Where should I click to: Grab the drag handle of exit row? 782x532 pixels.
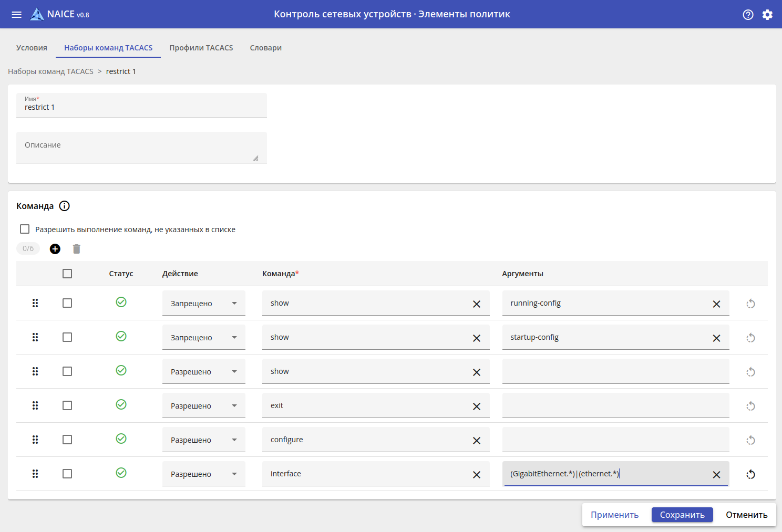(35, 405)
